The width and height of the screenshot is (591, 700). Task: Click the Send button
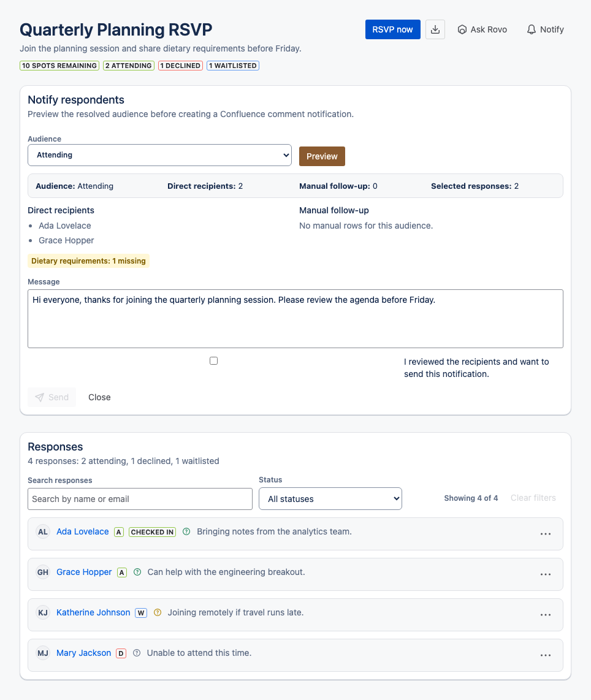click(x=51, y=397)
